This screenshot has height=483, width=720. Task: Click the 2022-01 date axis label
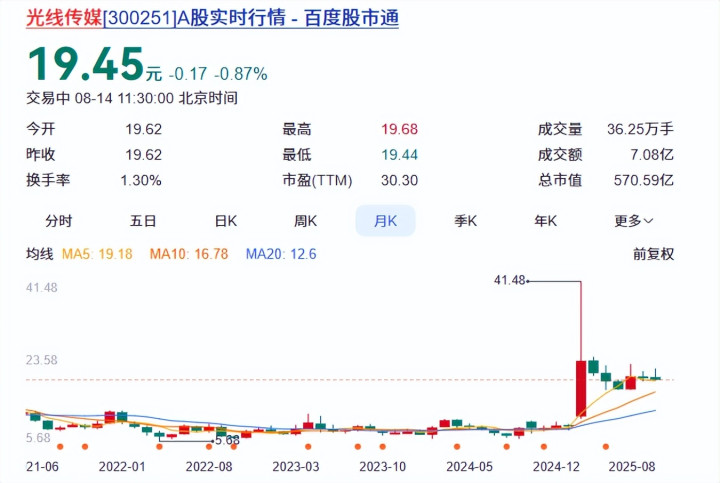click(122, 467)
